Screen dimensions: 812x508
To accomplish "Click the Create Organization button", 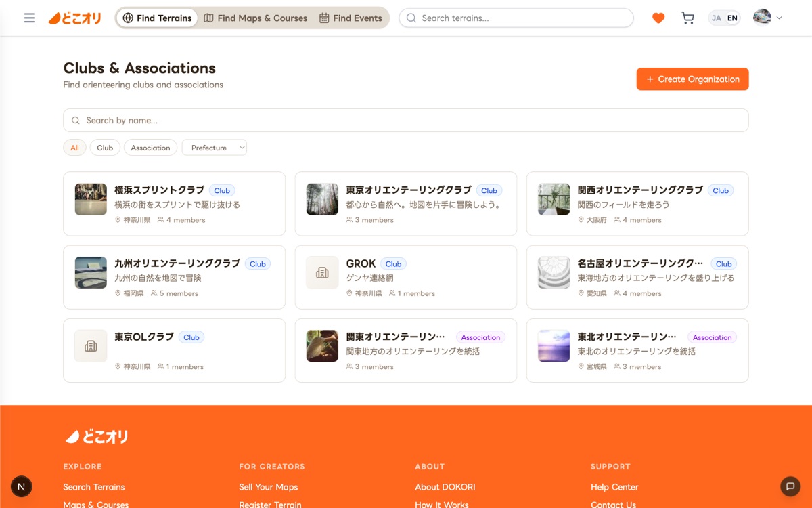I will 692,79.
